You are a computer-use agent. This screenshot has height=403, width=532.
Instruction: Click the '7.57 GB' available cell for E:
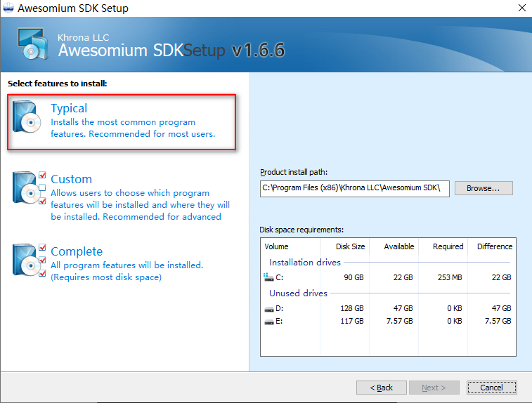pyautogui.click(x=399, y=321)
